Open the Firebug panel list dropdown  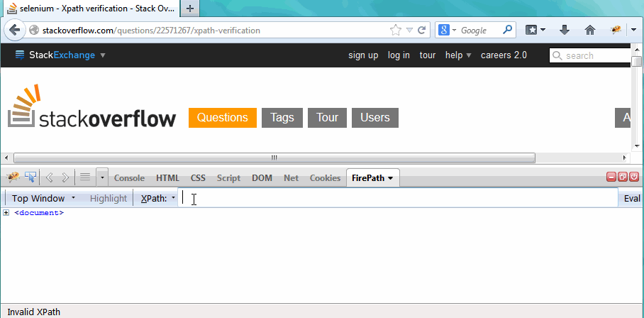(x=102, y=177)
